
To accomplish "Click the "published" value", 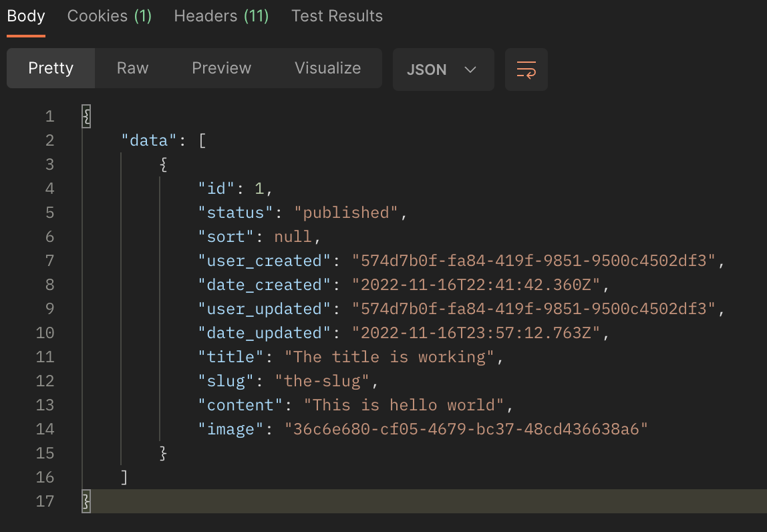I will [x=346, y=213].
